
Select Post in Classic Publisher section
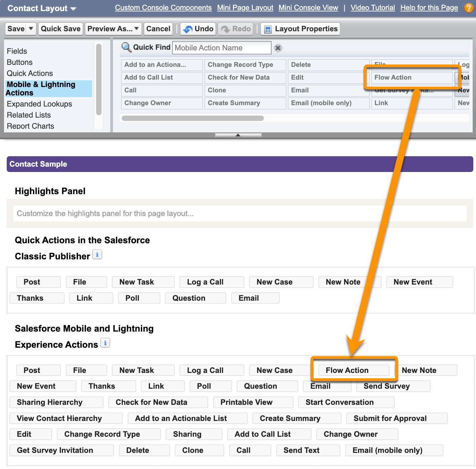click(x=38, y=282)
